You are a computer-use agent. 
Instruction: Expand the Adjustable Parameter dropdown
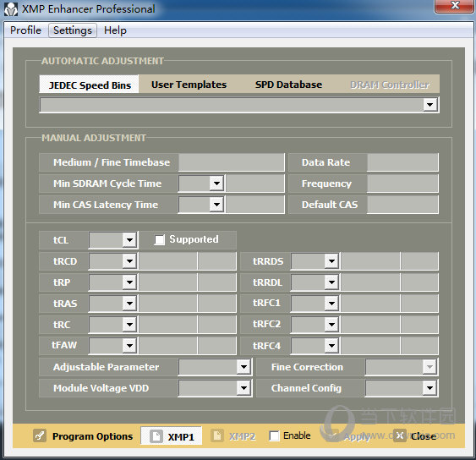243,367
